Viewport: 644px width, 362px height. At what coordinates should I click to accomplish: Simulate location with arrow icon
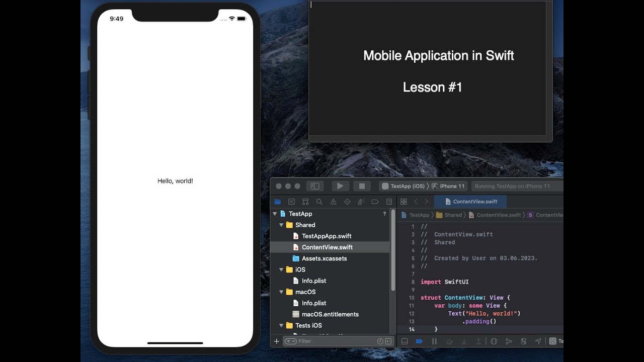click(538, 341)
